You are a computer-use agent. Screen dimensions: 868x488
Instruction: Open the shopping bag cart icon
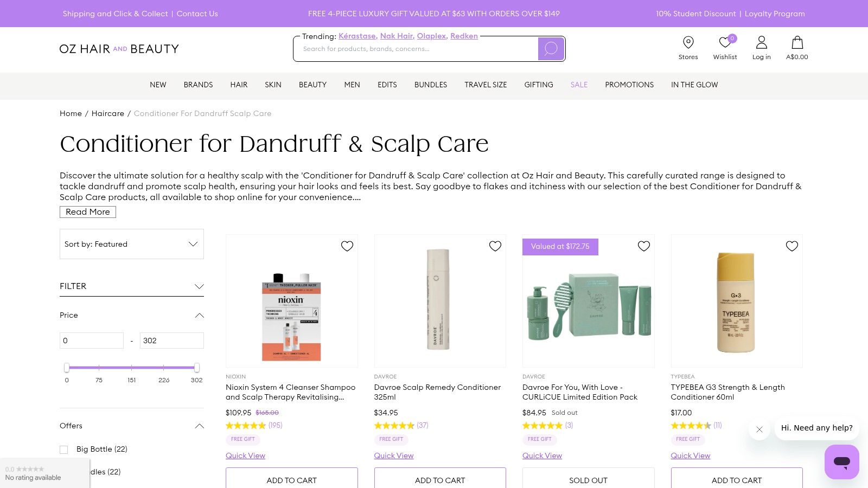[797, 42]
